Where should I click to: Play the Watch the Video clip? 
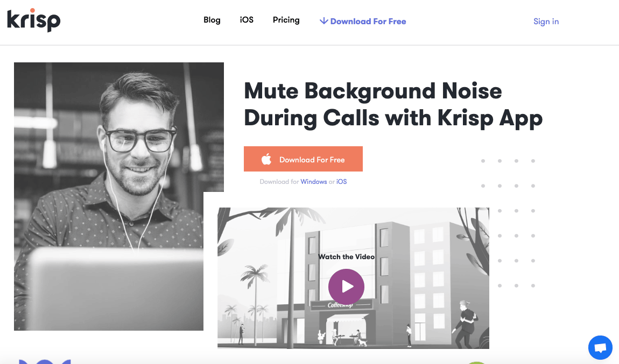pos(346,287)
